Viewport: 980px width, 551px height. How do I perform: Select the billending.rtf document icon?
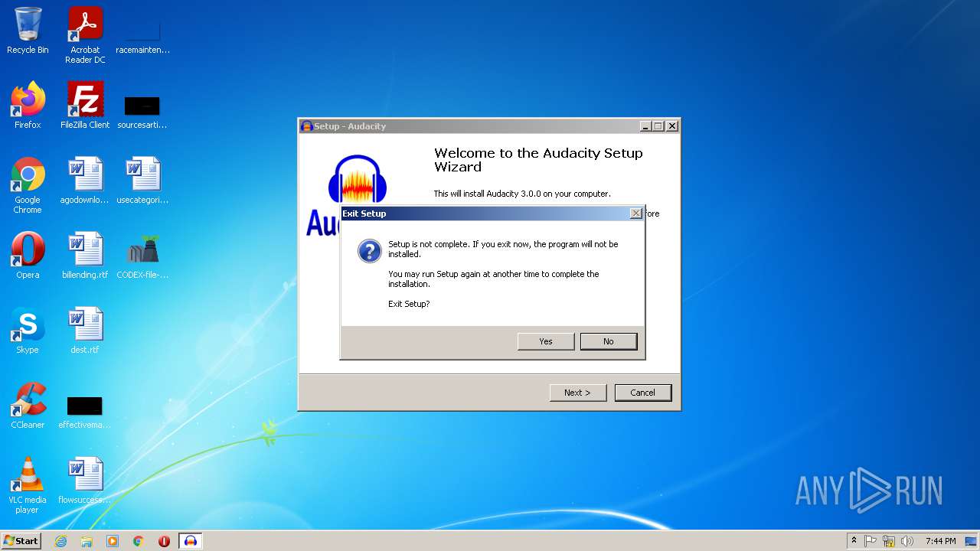(85, 256)
